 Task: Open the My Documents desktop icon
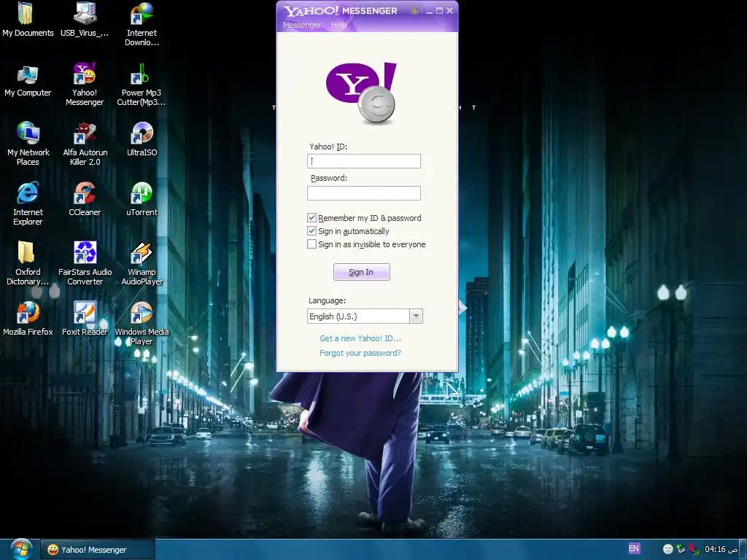tap(28, 20)
